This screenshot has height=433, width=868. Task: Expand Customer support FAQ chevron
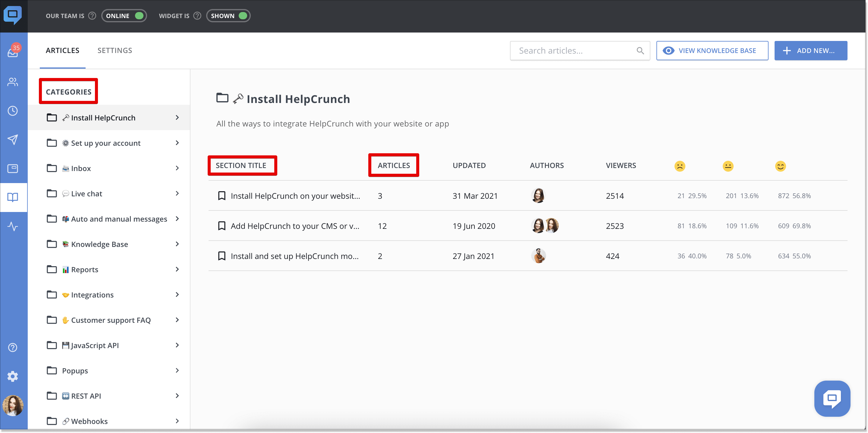pos(177,320)
